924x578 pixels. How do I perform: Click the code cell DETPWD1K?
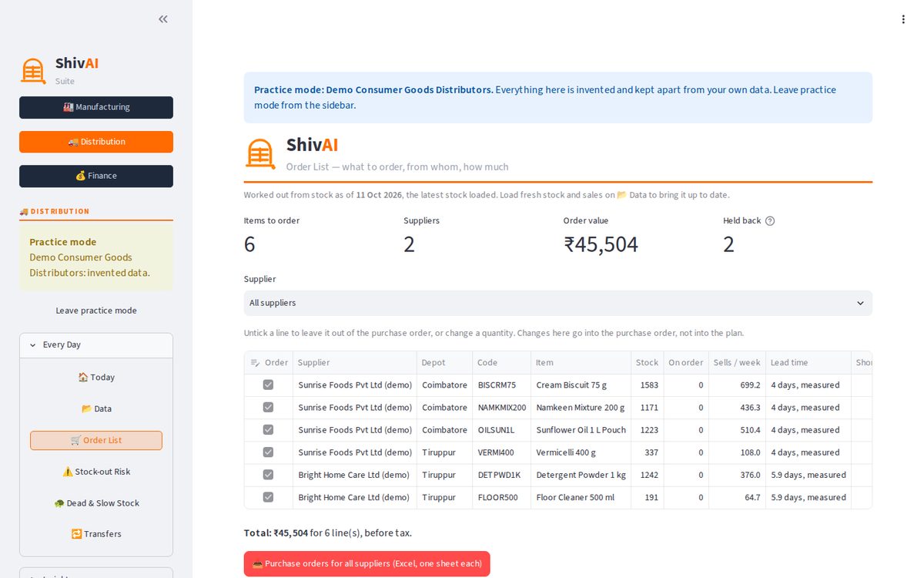pyautogui.click(x=501, y=475)
